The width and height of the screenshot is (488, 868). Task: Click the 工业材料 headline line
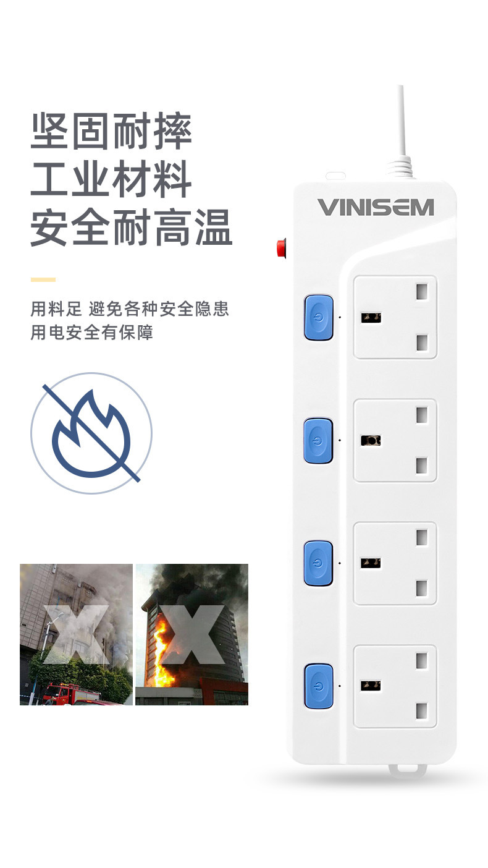click(x=111, y=180)
